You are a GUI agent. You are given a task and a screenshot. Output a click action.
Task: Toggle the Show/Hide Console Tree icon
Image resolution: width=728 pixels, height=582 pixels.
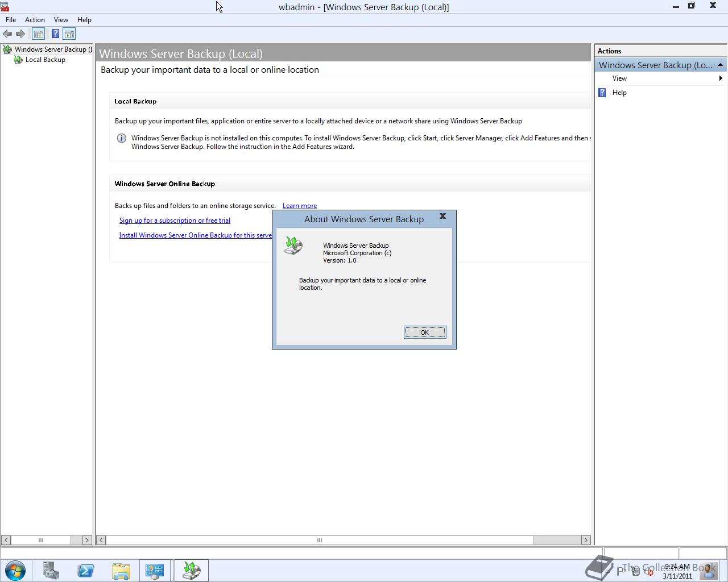(x=38, y=34)
